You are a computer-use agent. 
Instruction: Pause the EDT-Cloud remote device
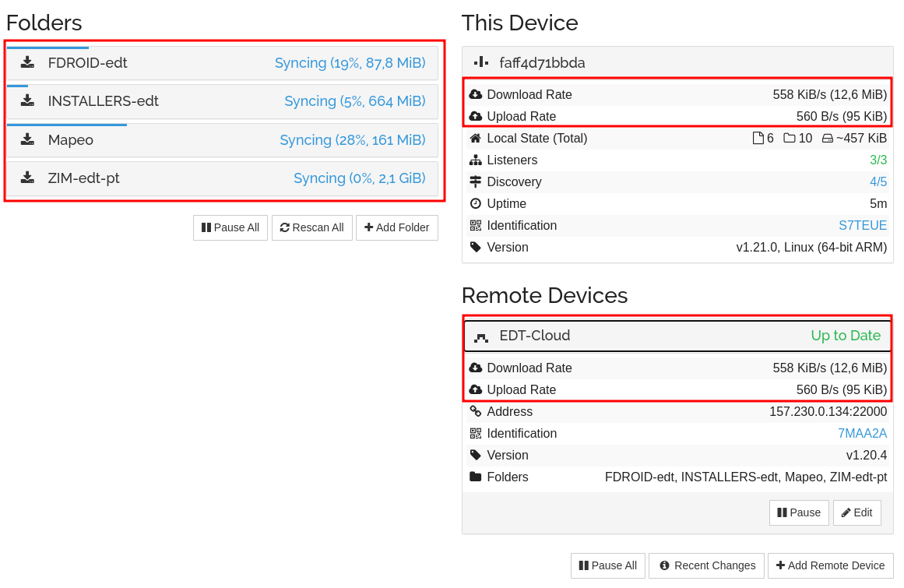pos(799,512)
